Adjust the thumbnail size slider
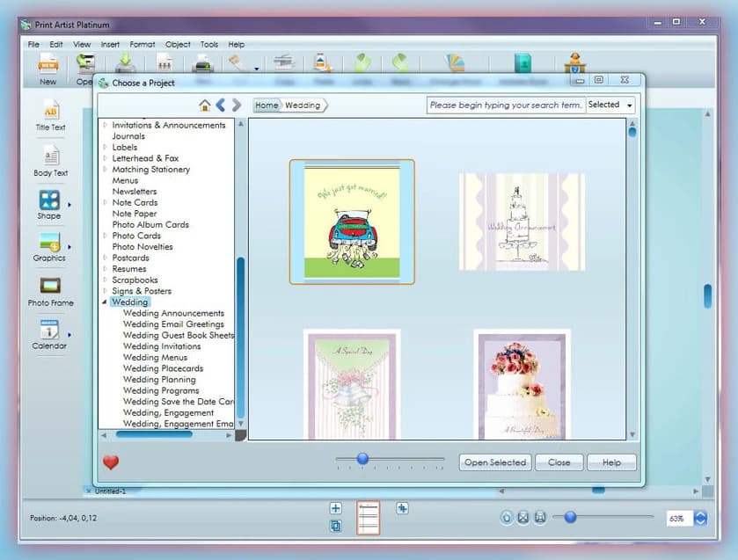Viewport: 738px width, 560px height. 364,458
